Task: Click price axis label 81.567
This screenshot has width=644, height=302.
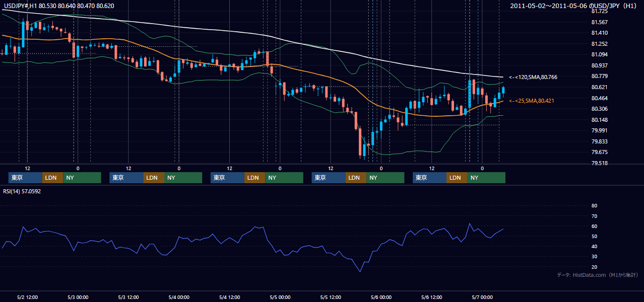Action: pos(599,22)
